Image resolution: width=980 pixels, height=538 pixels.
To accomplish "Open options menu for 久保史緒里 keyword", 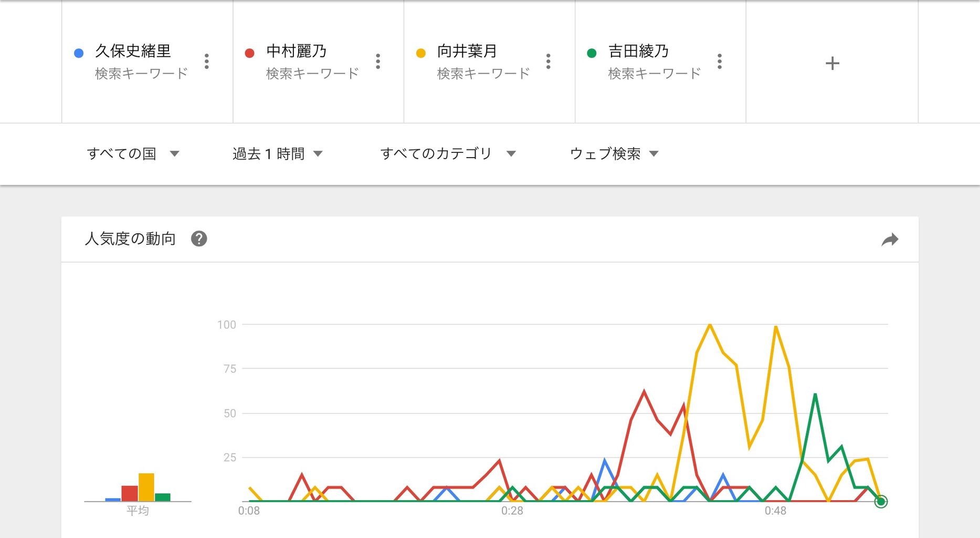I will pyautogui.click(x=207, y=61).
